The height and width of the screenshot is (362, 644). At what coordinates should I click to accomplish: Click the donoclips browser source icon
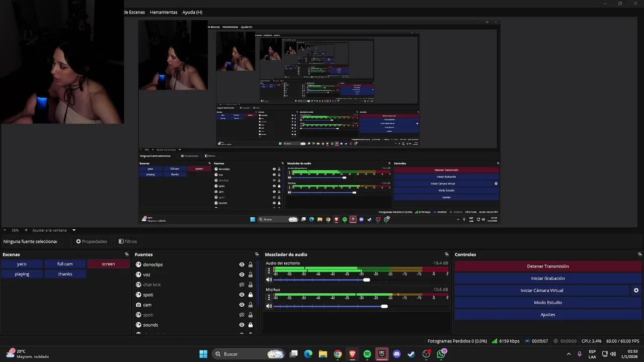pyautogui.click(x=138, y=264)
